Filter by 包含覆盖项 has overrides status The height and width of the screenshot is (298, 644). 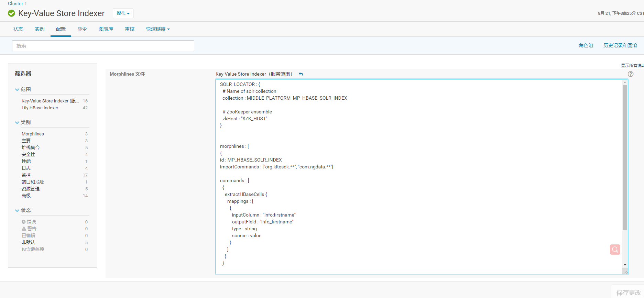coord(33,249)
